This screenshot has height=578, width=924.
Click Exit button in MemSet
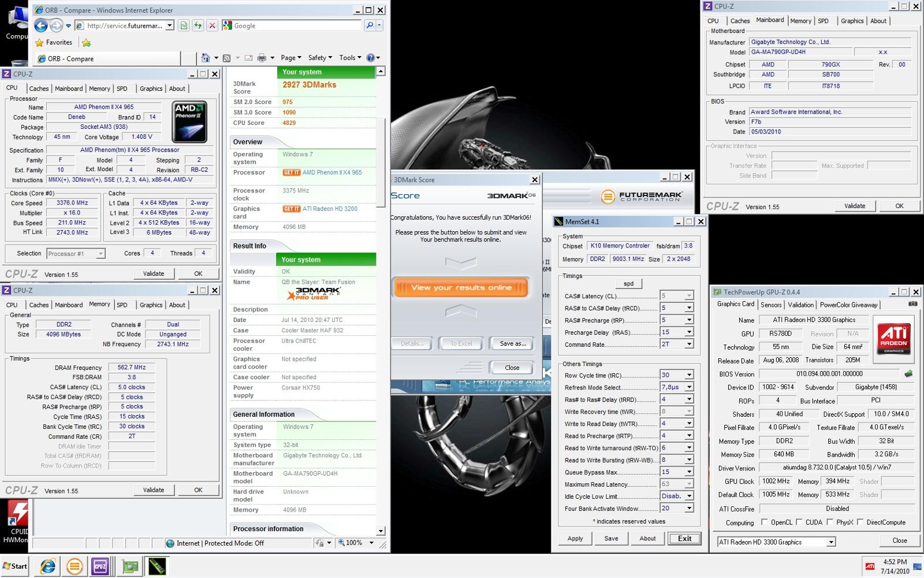tap(684, 538)
